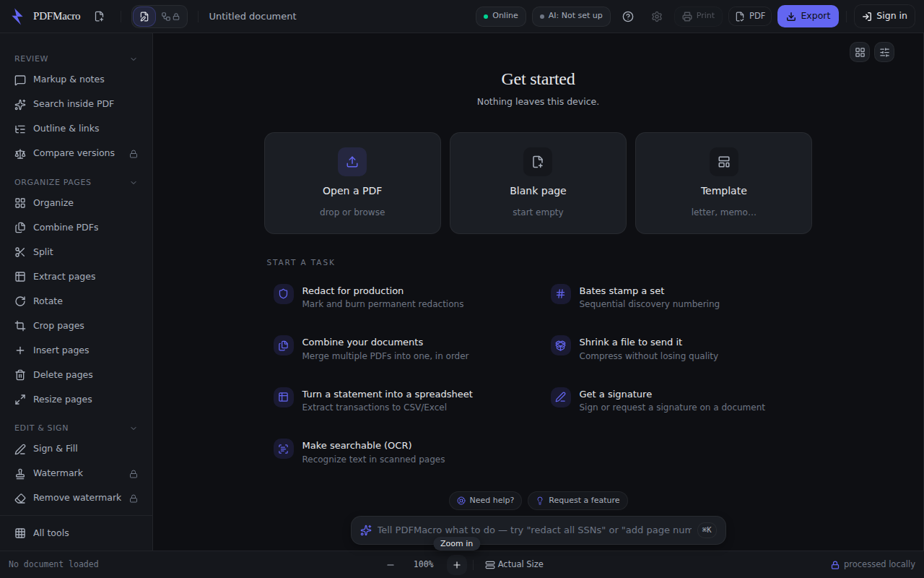The height and width of the screenshot is (578, 924).
Task: Click the Sign in button
Action: (884, 16)
